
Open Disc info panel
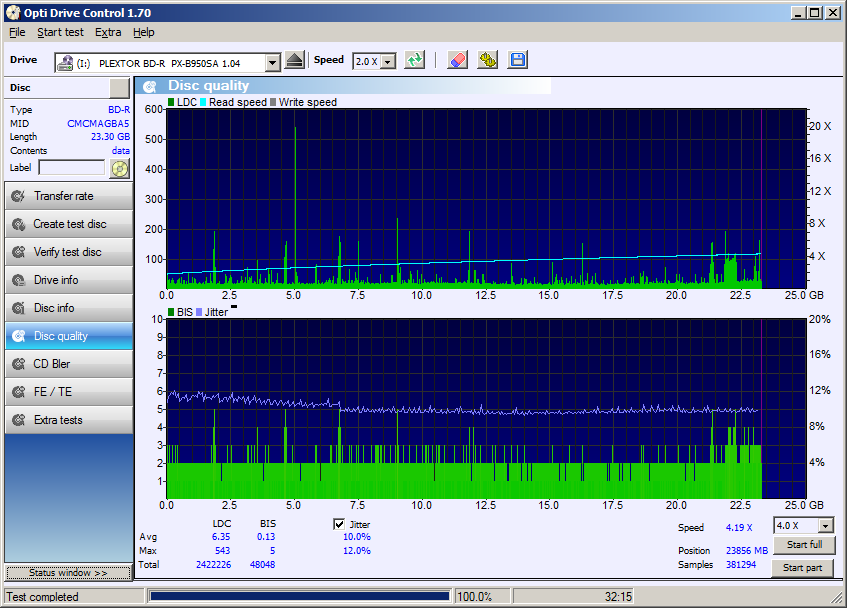69,308
